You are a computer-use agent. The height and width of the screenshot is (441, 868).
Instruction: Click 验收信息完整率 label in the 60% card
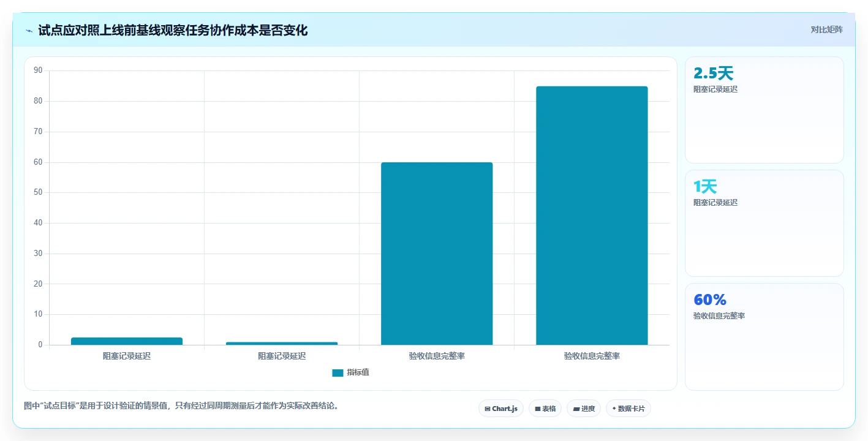coord(719,316)
